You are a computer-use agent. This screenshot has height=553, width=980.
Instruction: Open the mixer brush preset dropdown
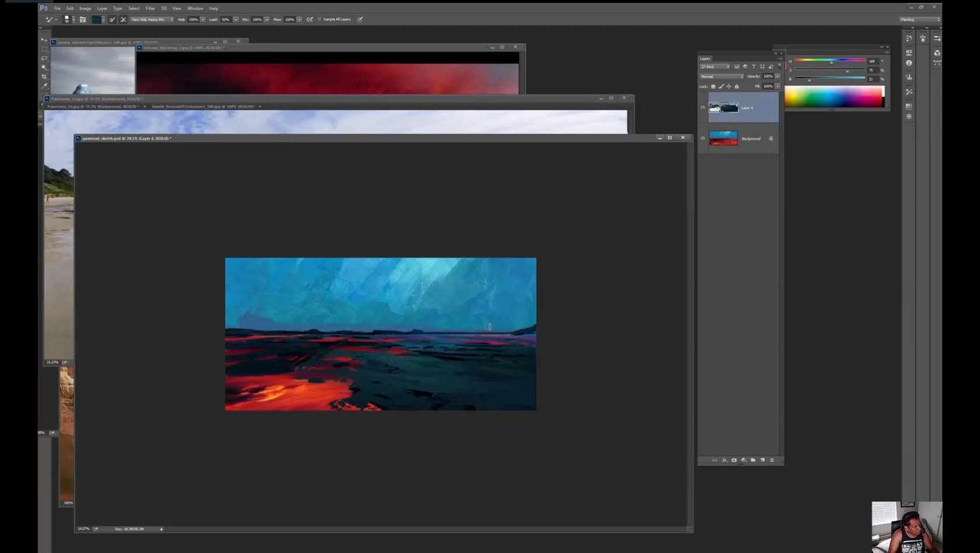[x=152, y=19]
